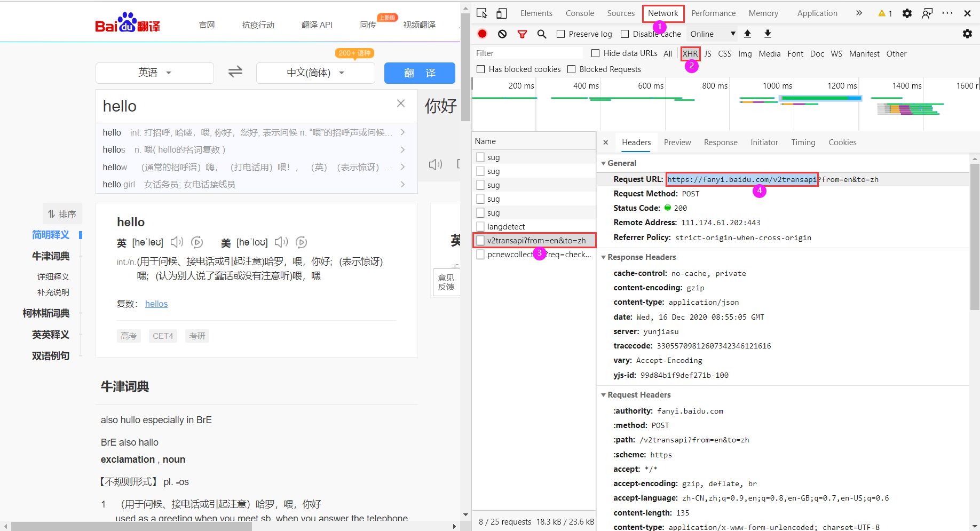Open the Response tab of request
980x531 pixels.
point(721,142)
